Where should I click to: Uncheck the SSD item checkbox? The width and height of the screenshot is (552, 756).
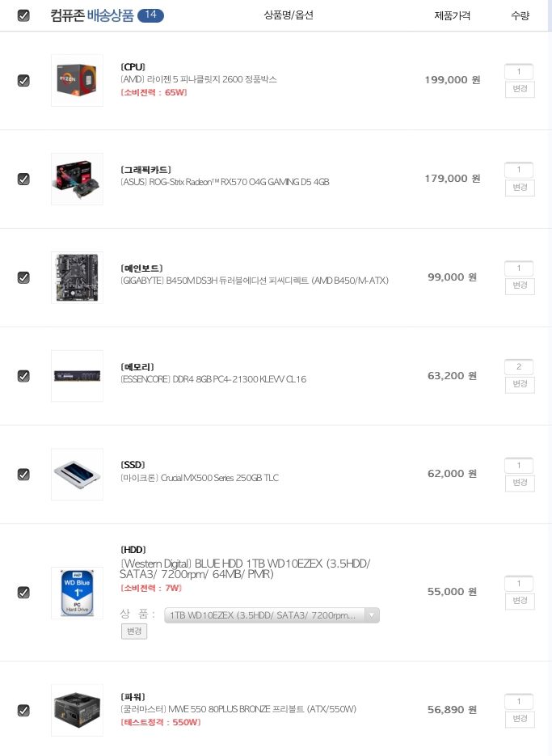coord(23,475)
